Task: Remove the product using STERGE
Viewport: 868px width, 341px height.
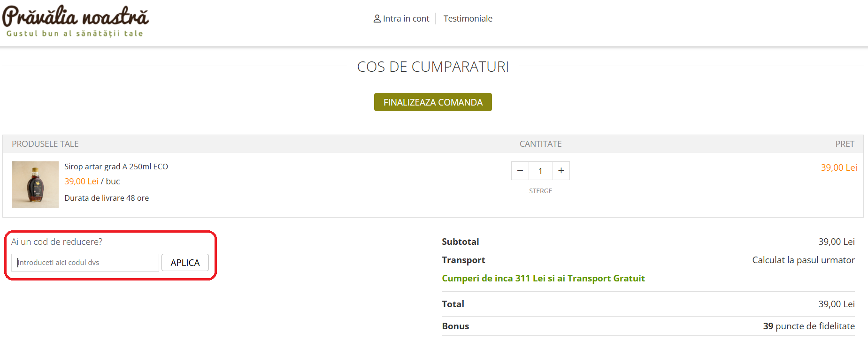Action: click(x=540, y=191)
